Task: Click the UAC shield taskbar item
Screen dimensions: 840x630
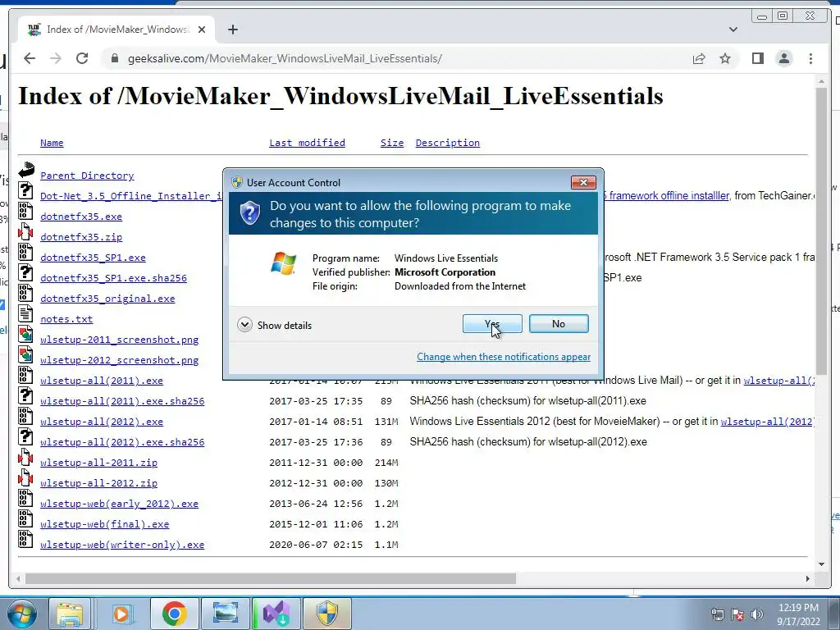Action: coord(327,614)
